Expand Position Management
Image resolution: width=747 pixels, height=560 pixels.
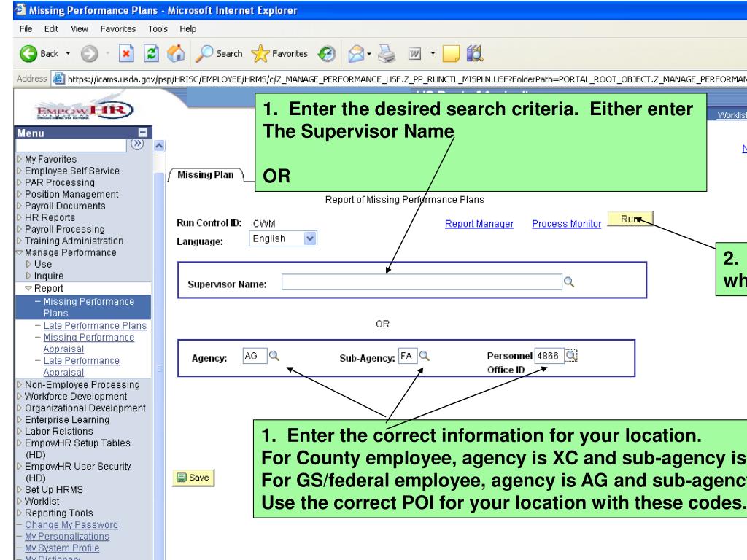pos(71,194)
